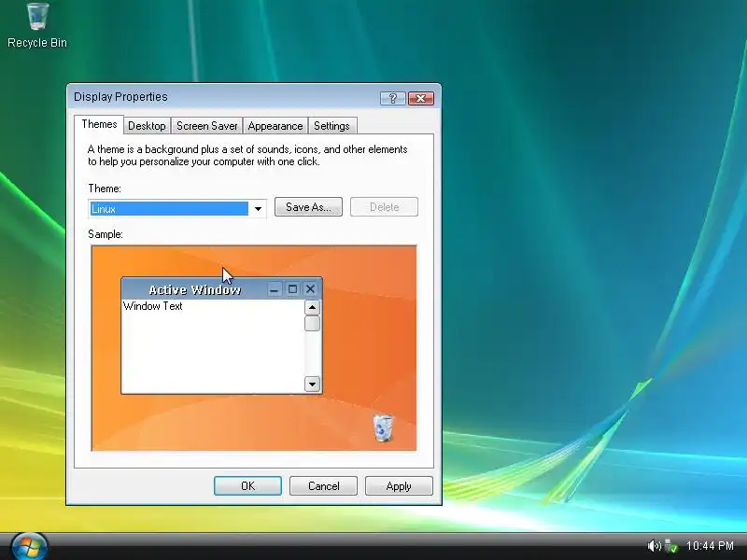Viewport: 747px width, 560px height.
Task: Expand the Theme dropdown arrow
Action: (258, 208)
